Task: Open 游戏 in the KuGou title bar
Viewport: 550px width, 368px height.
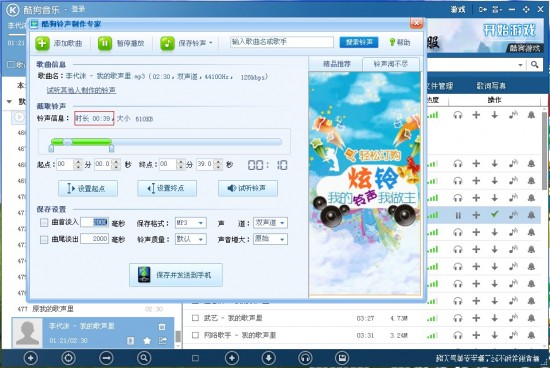Action: 458,9
